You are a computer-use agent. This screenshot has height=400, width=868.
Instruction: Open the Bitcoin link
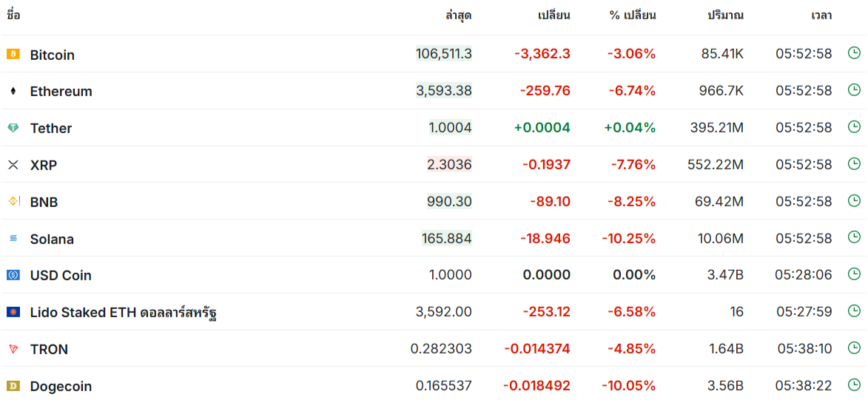pos(52,55)
